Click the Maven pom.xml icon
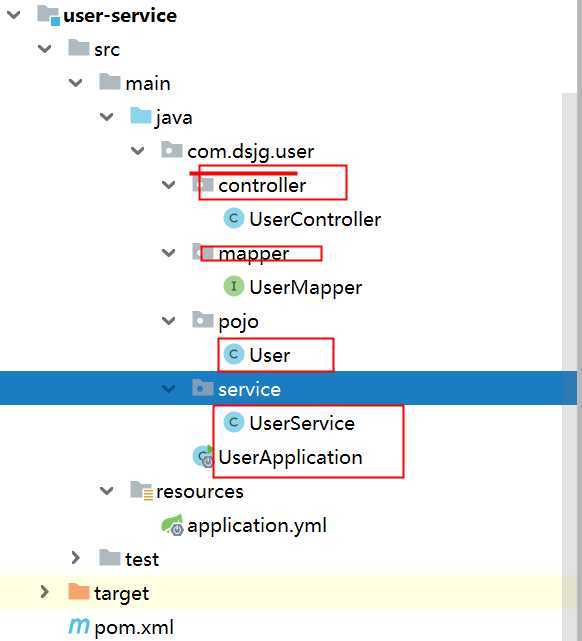The height and width of the screenshot is (641, 582). 79,626
